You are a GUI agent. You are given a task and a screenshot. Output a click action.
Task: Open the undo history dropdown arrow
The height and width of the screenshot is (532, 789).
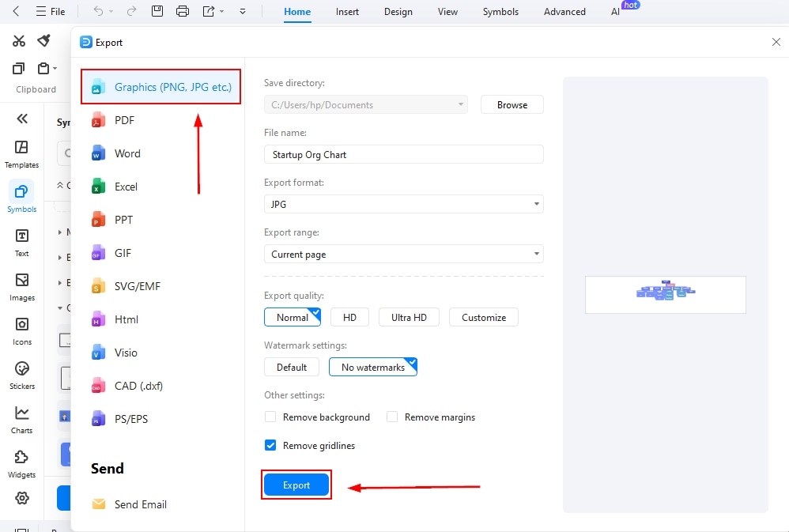111,12
